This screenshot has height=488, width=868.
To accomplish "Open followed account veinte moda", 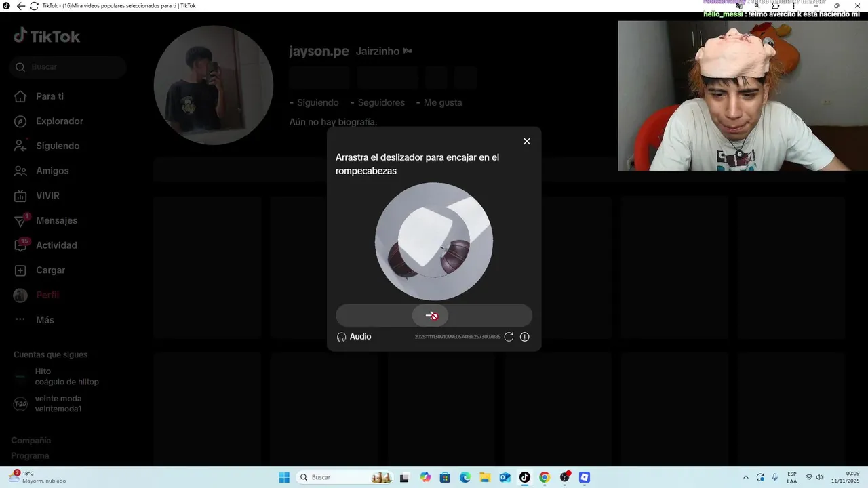I will 47,404.
